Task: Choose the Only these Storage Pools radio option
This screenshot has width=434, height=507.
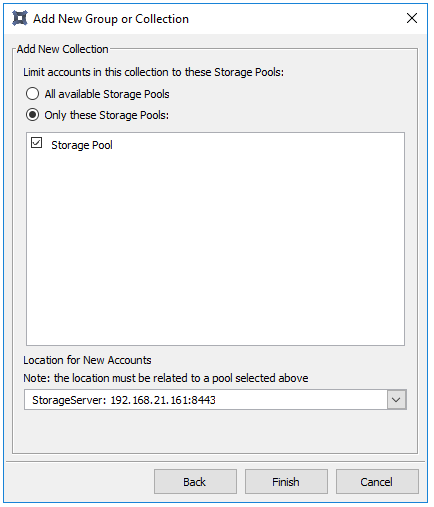Action: pos(32,115)
